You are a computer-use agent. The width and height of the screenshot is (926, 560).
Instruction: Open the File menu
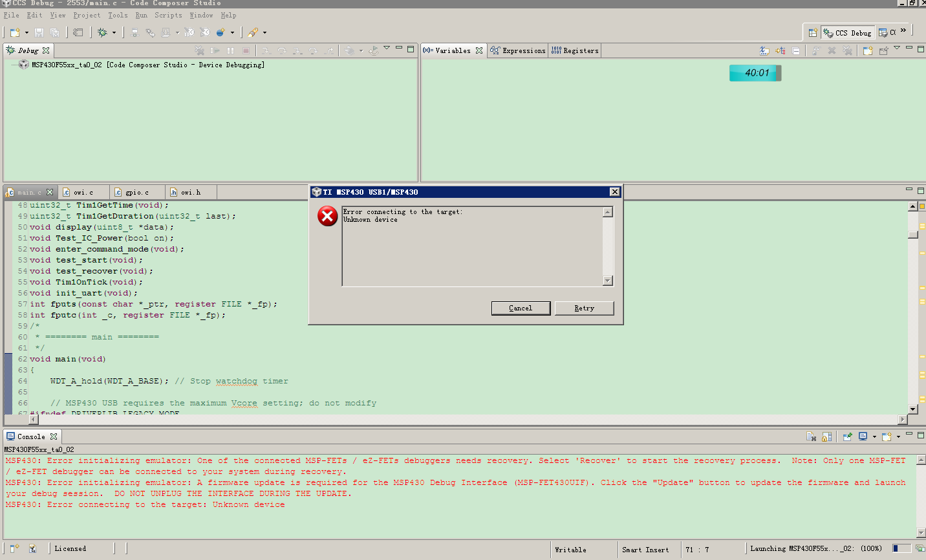coord(12,16)
